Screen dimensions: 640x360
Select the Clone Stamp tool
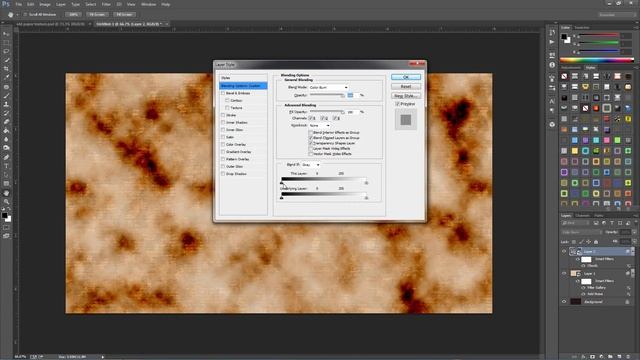[6, 104]
